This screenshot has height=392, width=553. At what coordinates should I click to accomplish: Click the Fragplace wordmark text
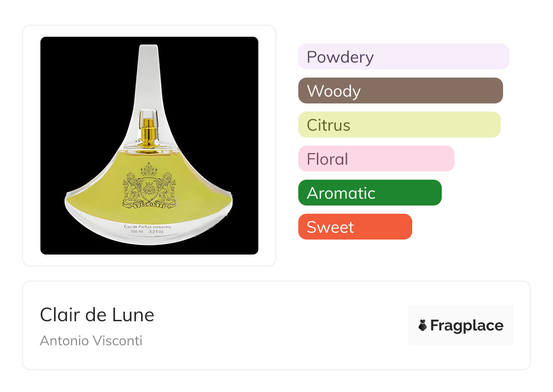pyautogui.click(x=466, y=325)
